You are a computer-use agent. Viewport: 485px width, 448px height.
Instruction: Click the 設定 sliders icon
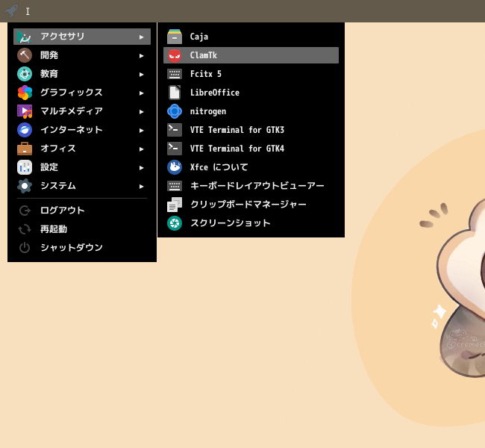(25, 167)
